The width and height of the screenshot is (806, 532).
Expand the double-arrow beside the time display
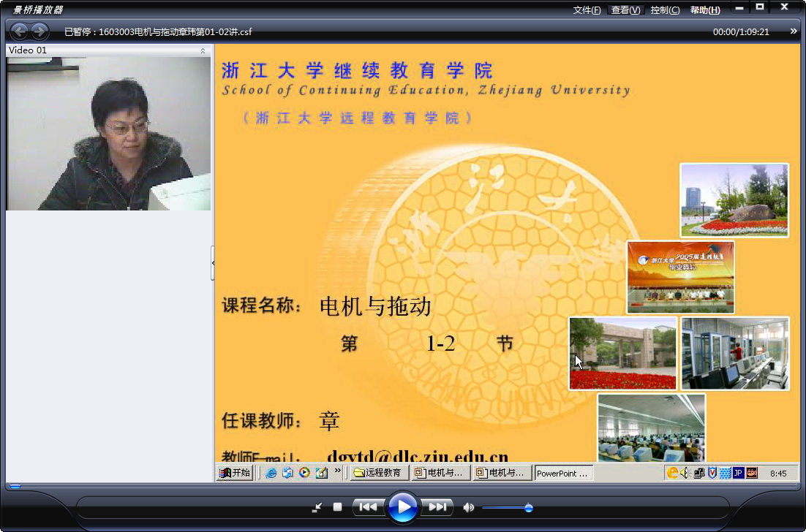(x=794, y=31)
